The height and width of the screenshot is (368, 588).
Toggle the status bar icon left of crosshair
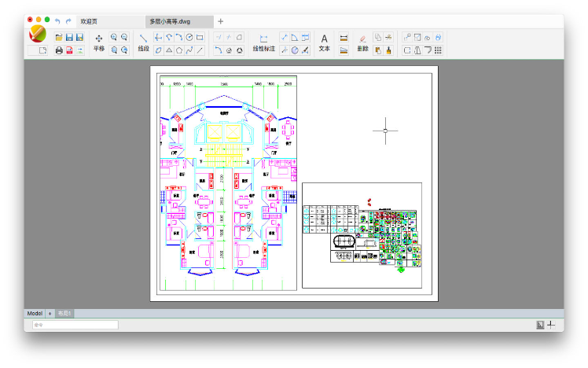540,324
